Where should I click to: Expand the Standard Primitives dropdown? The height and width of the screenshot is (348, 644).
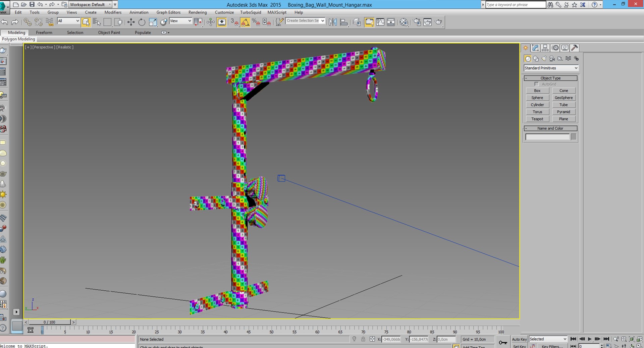(x=551, y=68)
